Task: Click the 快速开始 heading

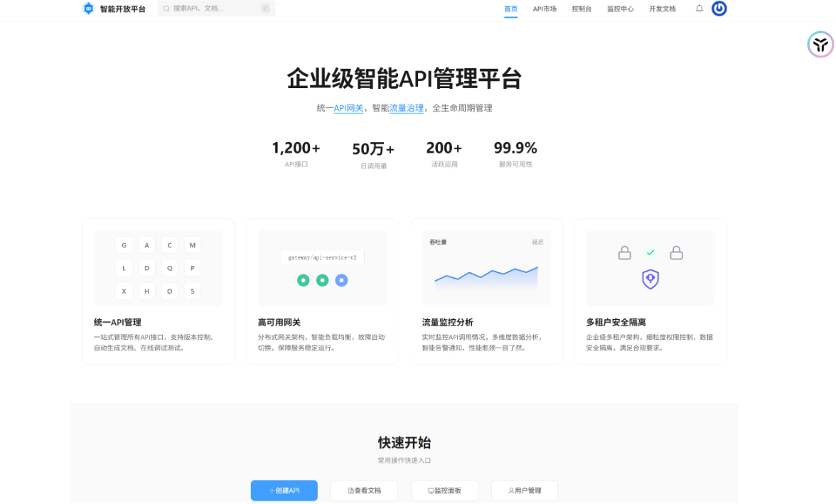Action: [404, 443]
